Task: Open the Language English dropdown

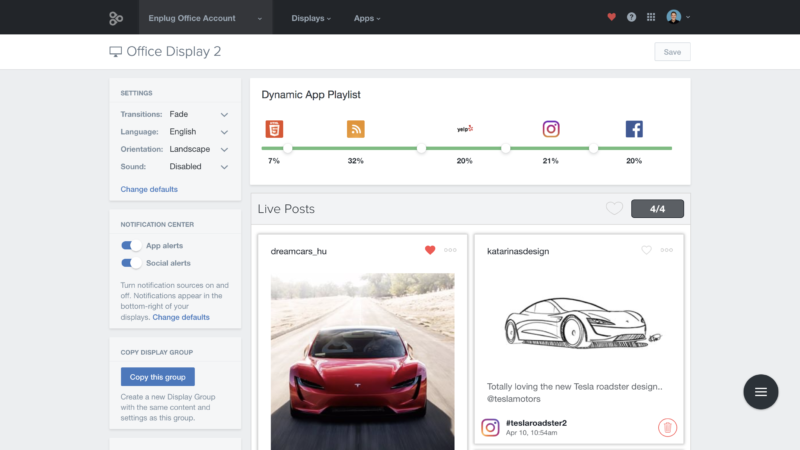Action: tap(198, 132)
